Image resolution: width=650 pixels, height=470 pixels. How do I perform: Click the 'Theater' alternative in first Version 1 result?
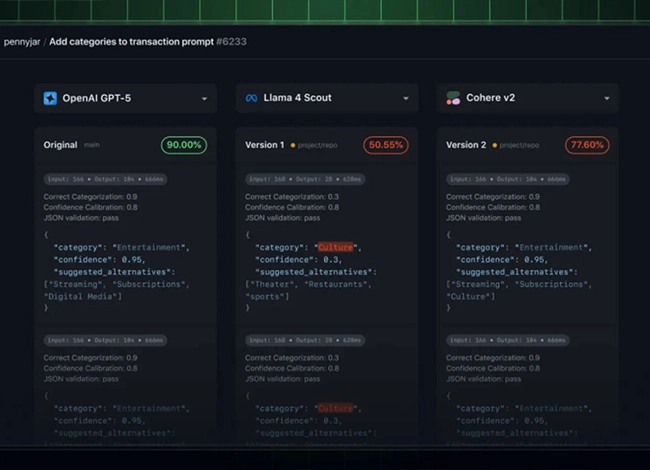click(272, 284)
